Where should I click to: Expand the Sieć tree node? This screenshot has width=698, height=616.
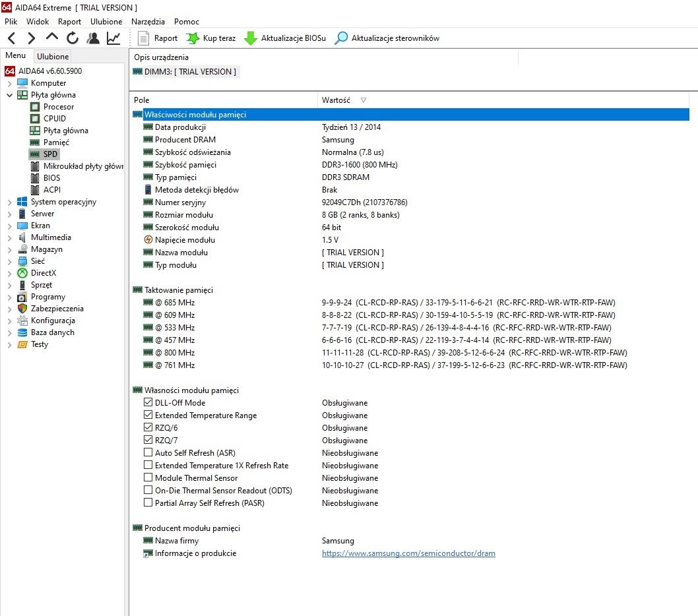9,261
